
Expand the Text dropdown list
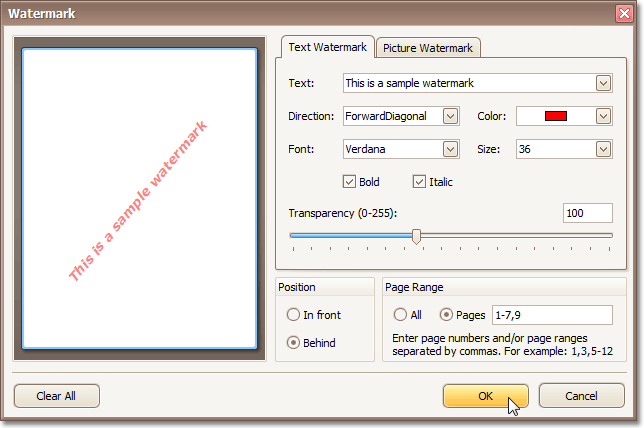603,83
